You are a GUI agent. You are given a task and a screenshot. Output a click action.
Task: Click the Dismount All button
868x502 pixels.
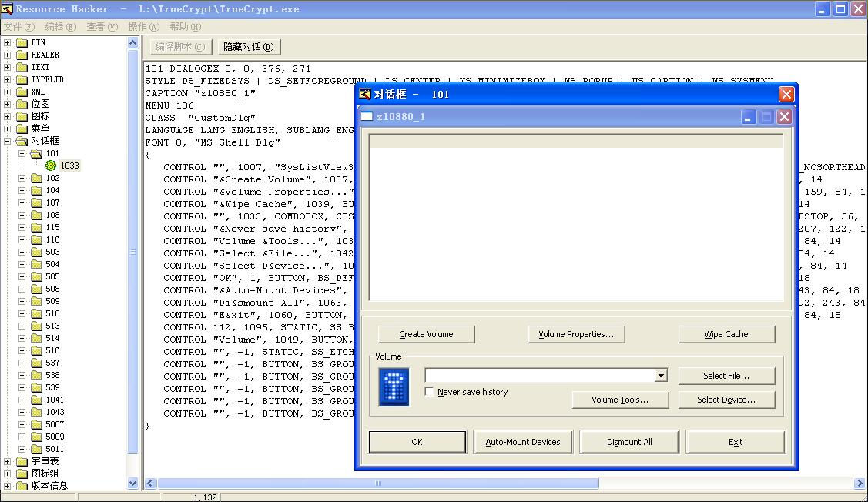[x=629, y=442]
